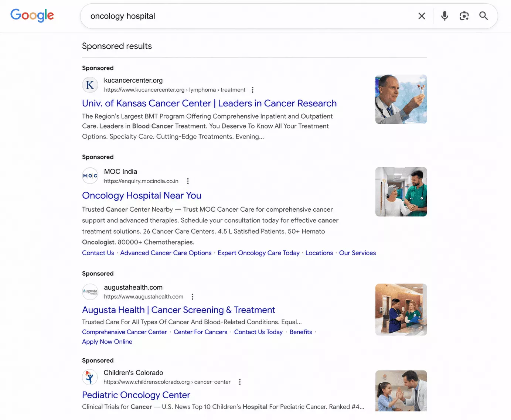
Task: Open doctor with test tubes thumbnail
Action: click(x=401, y=99)
